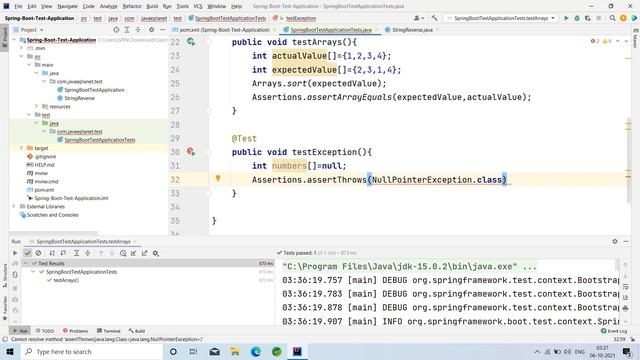Open the Refactor menu
640x360 pixels.
coord(132,6)
